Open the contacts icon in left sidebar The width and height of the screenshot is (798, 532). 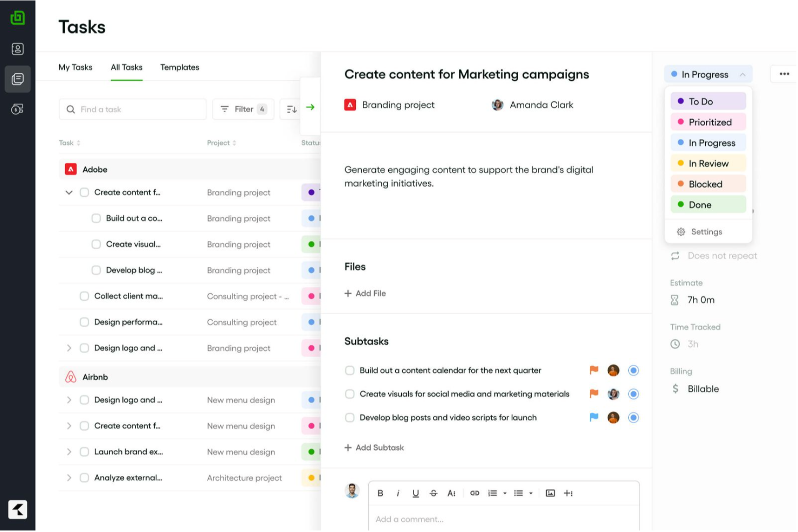[x=18, y=49]
